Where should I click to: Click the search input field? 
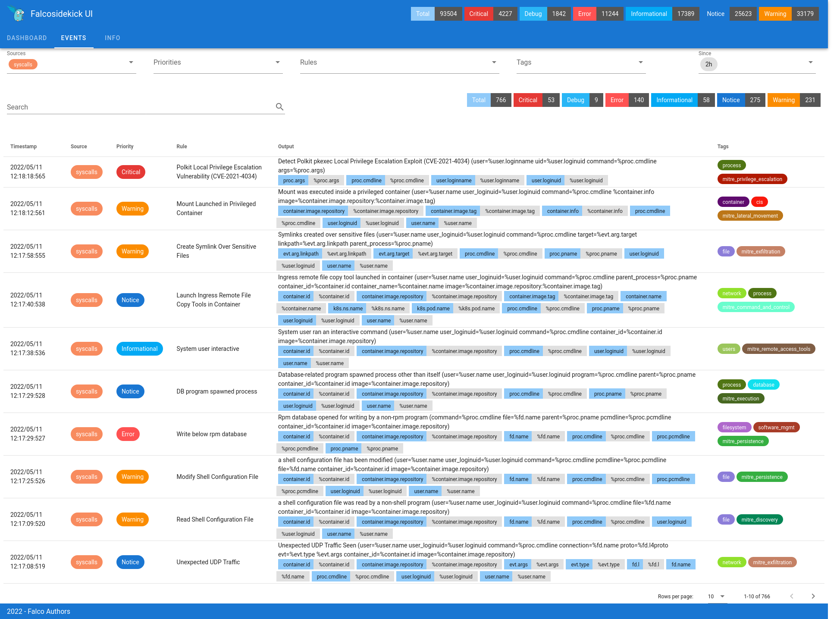[x=138, y=107]
